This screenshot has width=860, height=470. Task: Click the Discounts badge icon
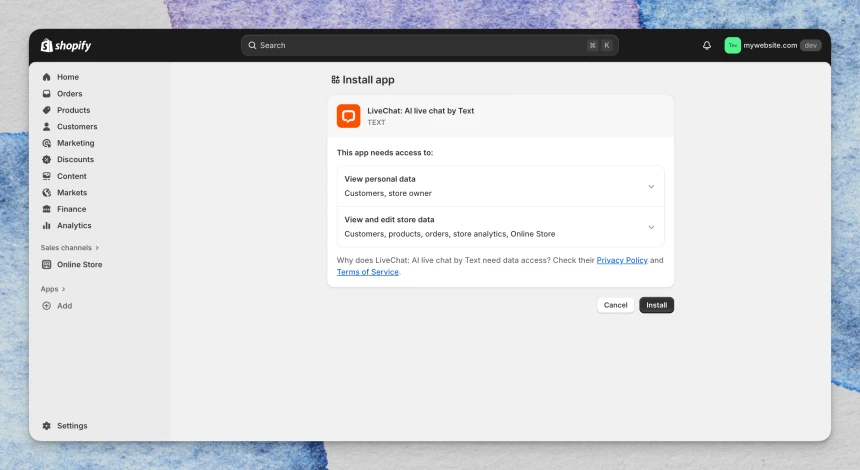(47, 160)
